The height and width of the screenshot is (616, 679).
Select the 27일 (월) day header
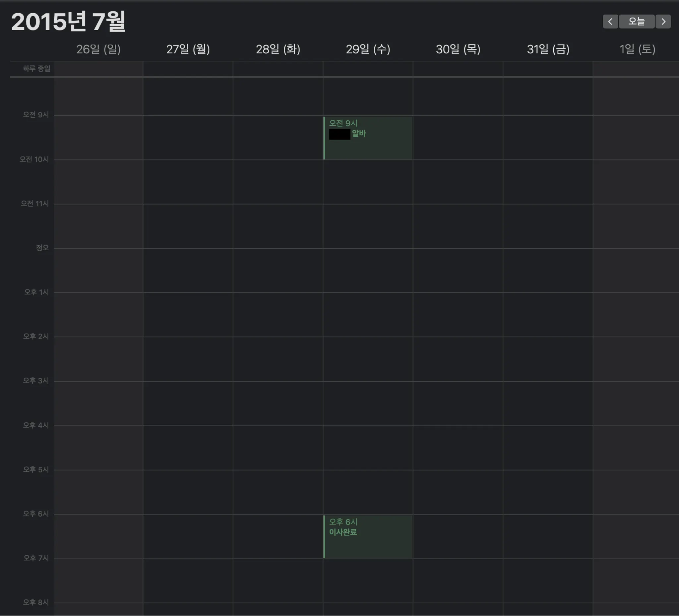click(188, 49)
